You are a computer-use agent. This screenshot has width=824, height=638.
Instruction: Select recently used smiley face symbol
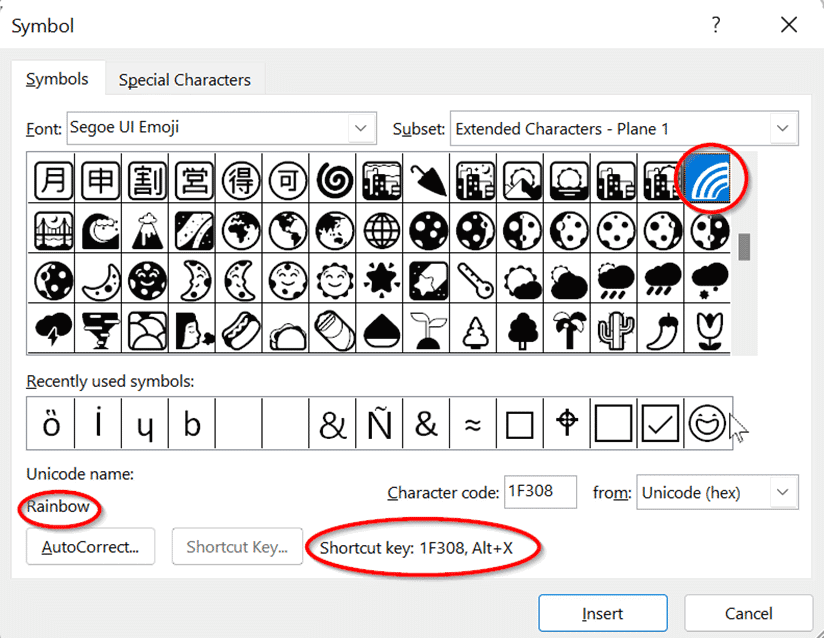pyautogui.click(x=708, y=424)
